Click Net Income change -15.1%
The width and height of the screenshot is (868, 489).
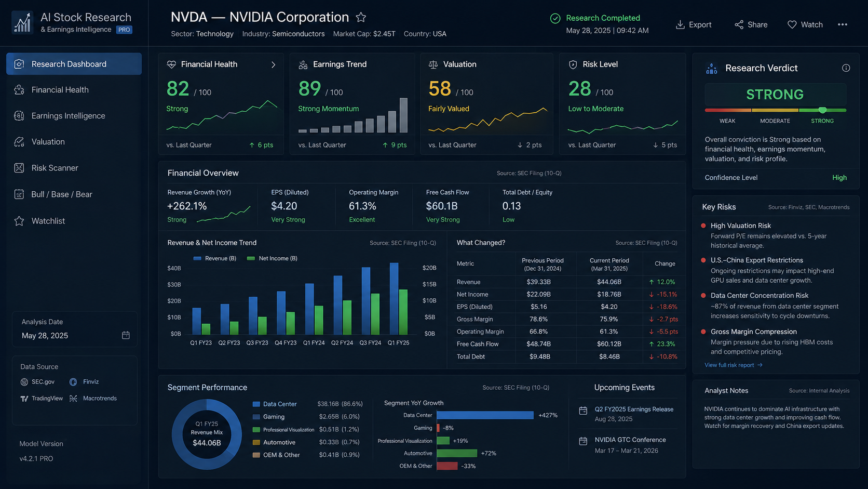tap(662, 295)
